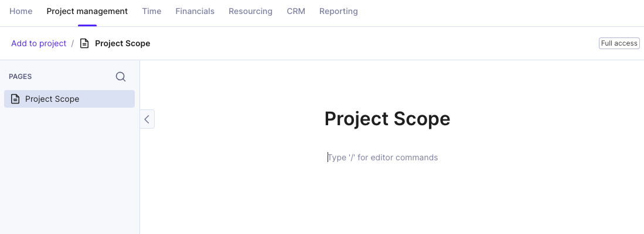Click the document icon in the breadcrumb
The width and height of the screenshot is (644, 234).
(x=84, y=43)
